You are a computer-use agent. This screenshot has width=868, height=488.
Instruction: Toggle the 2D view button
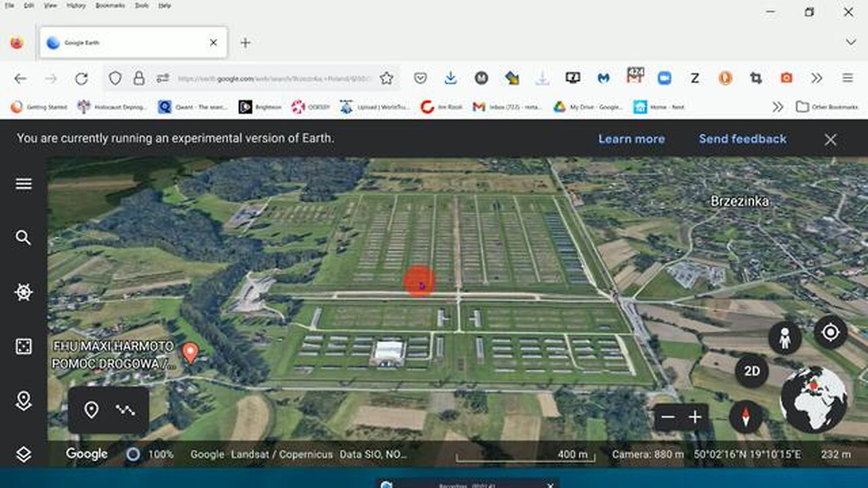pos(751,371)
